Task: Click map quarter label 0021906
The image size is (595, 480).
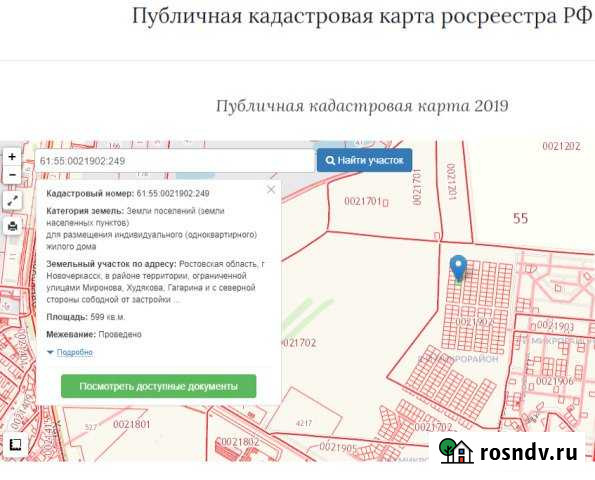Action: coord(554,381)
